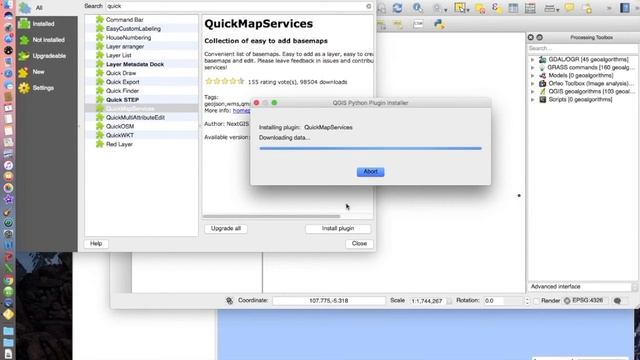The width and height of the screenshot is (640, 360).
Task: Click the EPSG:4326 CRS status icon
Action: pyautogui.click(x=567, y=301)
